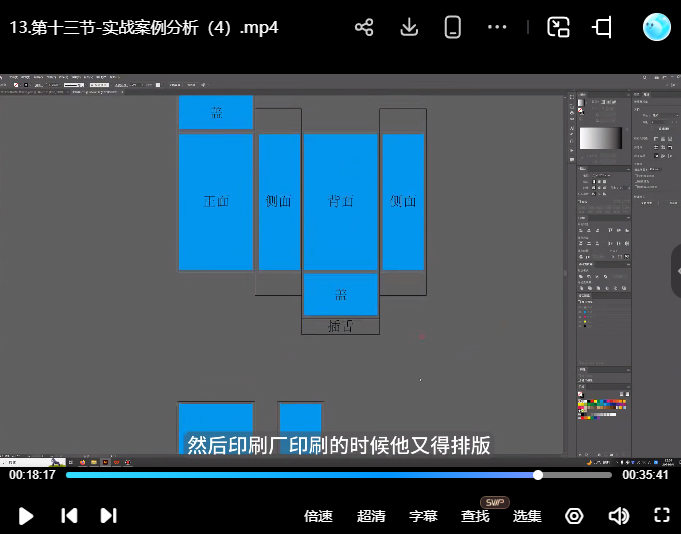Open the 字幕 subtitle options
The image size is (681, 534).
click(x=423, y=516)
